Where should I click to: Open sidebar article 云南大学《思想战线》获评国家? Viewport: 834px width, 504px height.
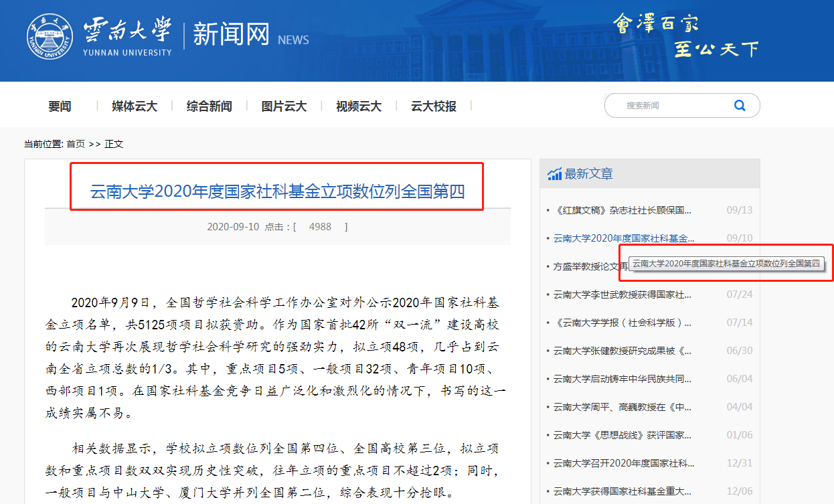622,435
